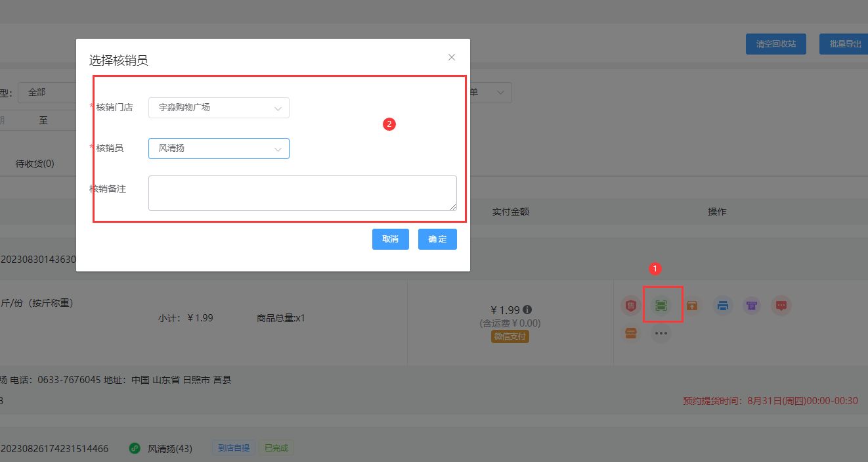Click the green mini-program icon beside 风清扬(43)
This screenshot has width=868, height=462.
(135, 449)
